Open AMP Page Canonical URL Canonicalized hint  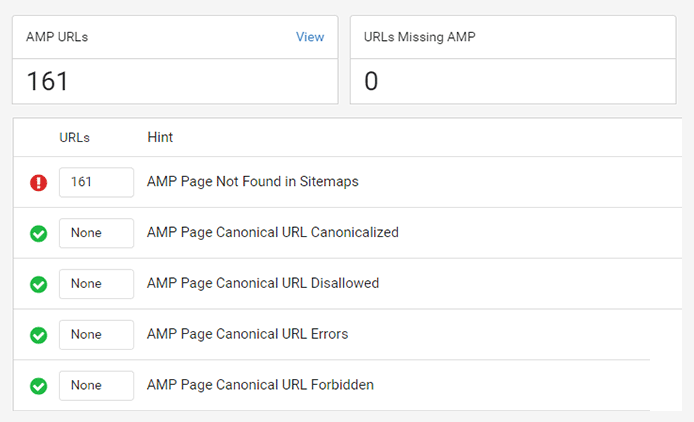pos(273,232)
